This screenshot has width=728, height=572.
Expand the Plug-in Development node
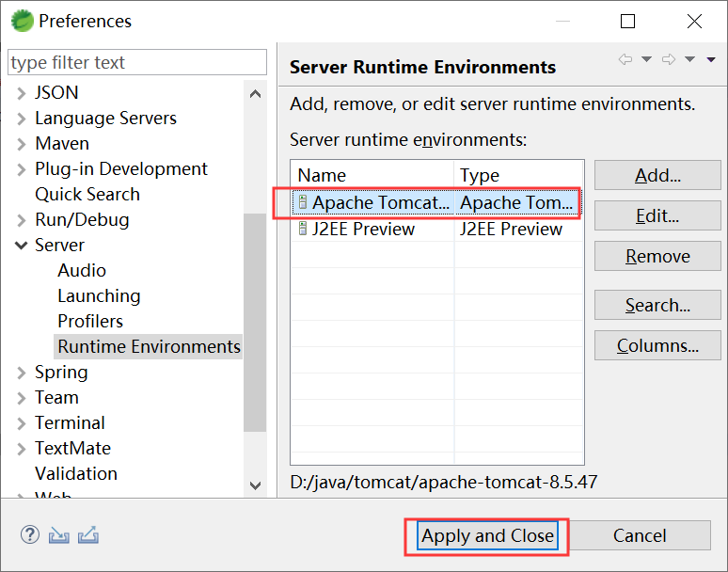tap(22, 169)
